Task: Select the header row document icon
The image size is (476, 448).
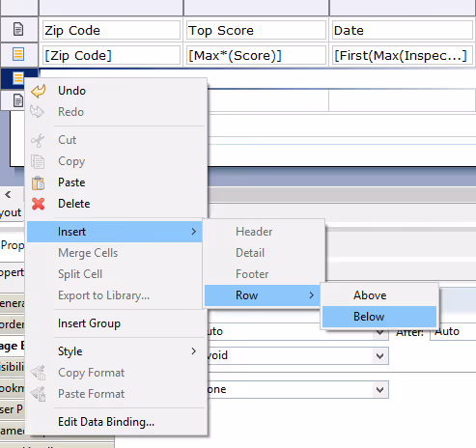Action: coord(18,29)
